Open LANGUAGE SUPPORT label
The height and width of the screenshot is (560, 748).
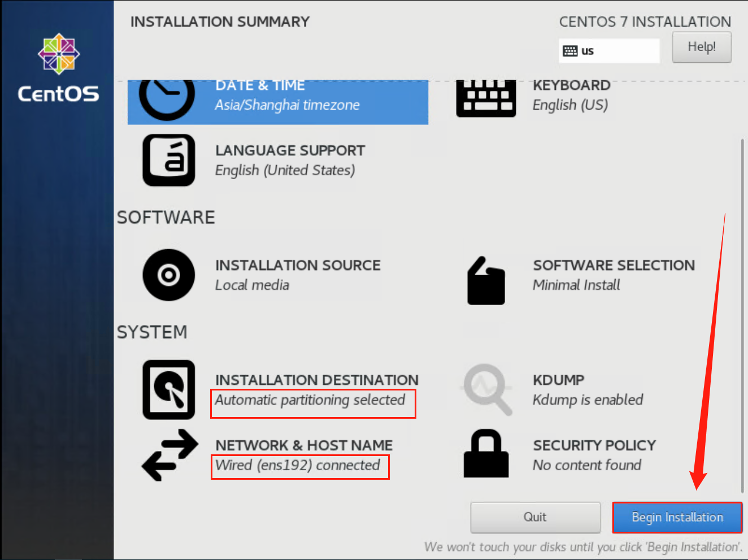[290, 151]
